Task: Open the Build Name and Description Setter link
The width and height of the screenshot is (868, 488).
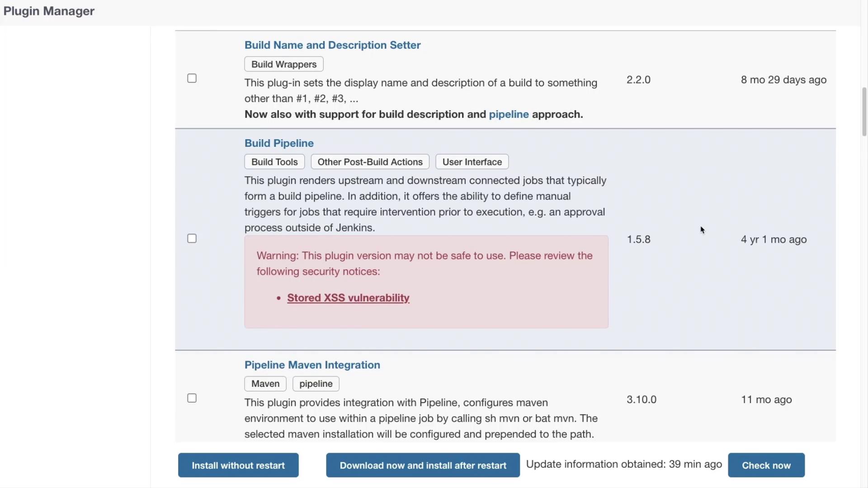Action: 332,45
